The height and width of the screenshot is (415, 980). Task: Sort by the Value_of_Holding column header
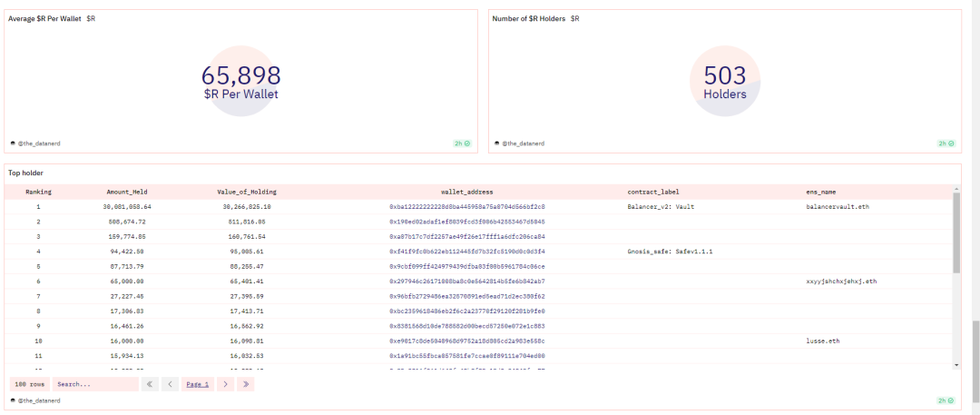247,193
